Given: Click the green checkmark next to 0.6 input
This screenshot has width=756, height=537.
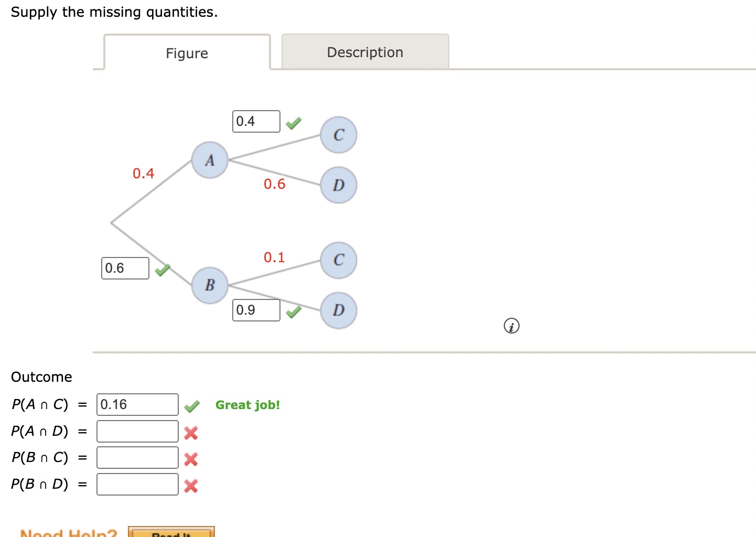Looking at the screenshot, I should [x=163, y=270].
